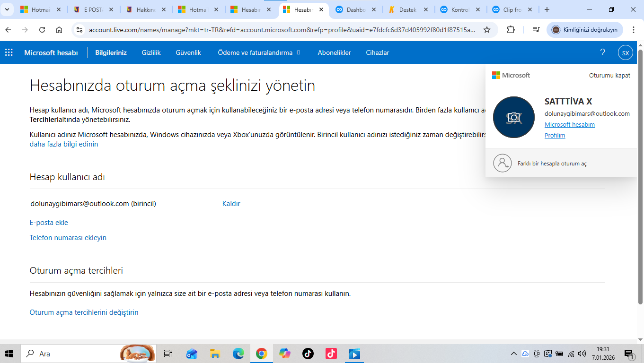This screenshot has height=363, width=644.
Task: Open the volume speaker tray icon
Action: [582, 354]
